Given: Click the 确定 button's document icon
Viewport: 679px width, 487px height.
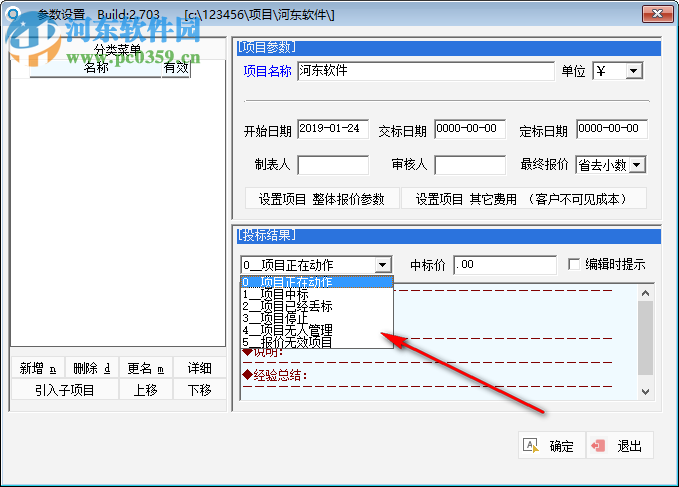Looking at the screenshot, I should pyautogui.click(x=530, y=445).
